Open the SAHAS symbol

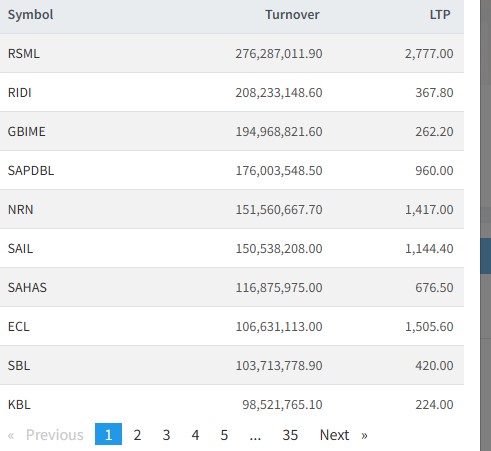pos(27,287)
